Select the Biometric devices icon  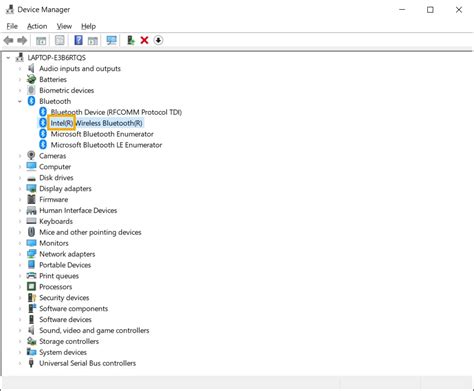(31, 90)
